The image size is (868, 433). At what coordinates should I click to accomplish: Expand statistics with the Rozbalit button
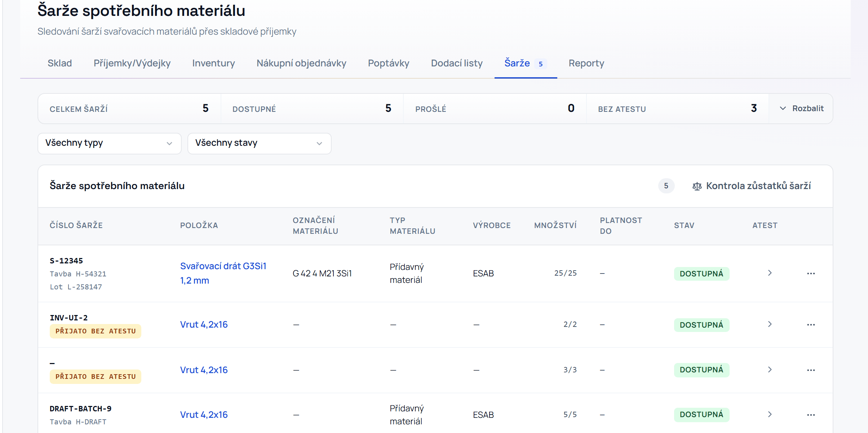801,109
